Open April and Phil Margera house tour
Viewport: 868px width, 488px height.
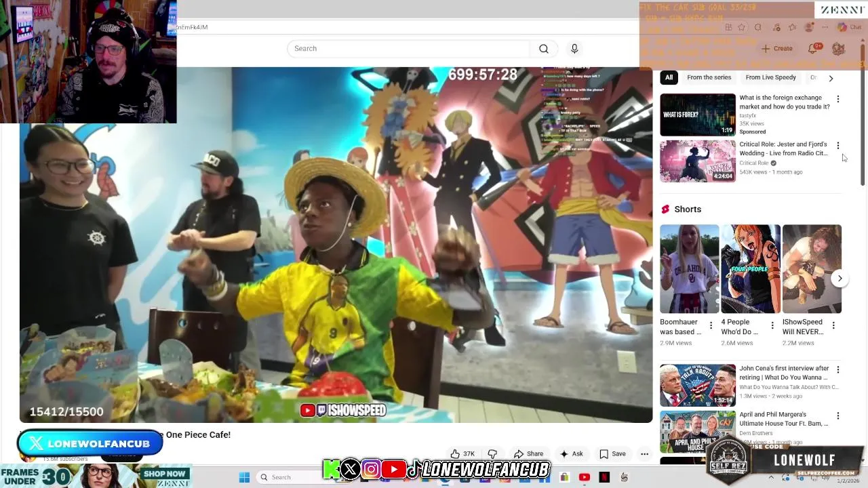point(698,432)
